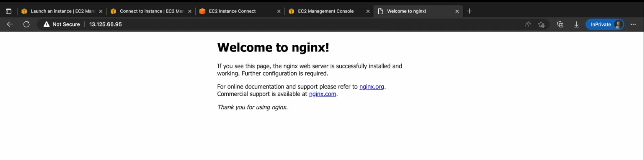Open the tab actions menu icon
644x160 pixels.
pyautogui.click(x=8, y=11)
